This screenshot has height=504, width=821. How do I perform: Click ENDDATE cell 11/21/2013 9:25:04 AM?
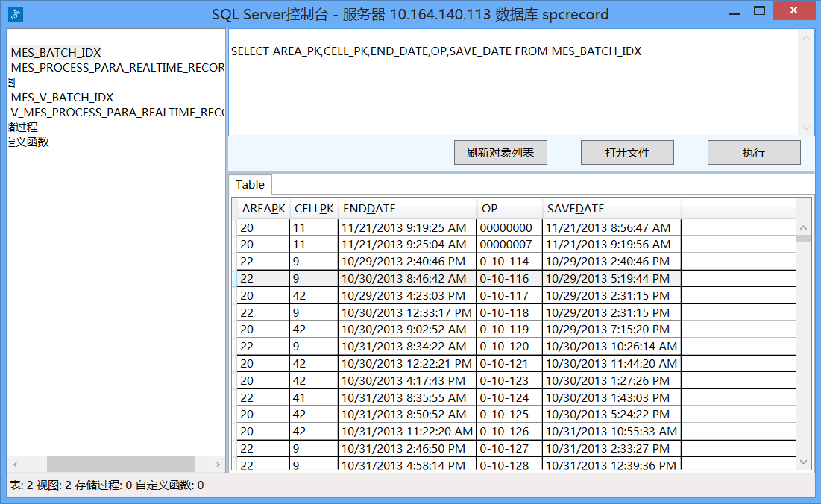(407, 245)
